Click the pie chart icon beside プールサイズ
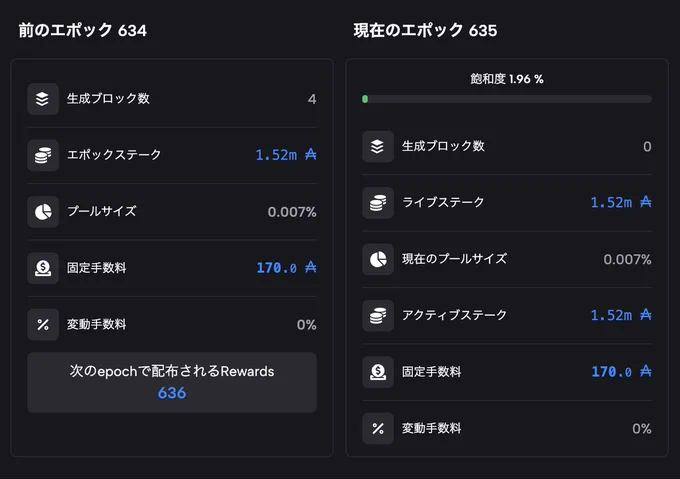This screenshot has height=479, width=680. coord(42,212)
